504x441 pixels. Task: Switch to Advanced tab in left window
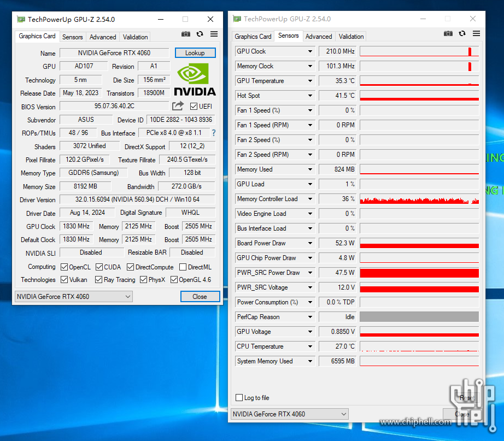tap(103, 37)
